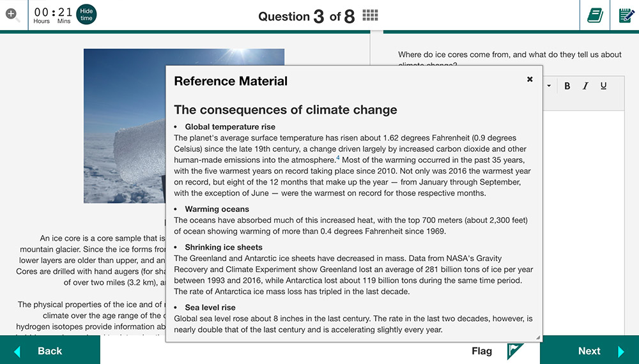
Task: Click the ice cores question prompt text
Action: [x=509, y=59]
